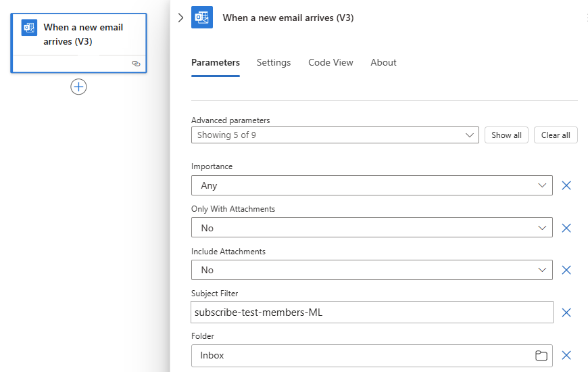Remove the Importance parameter with its X icon
The height and width of the screenshot is (372, 588).
566,185
